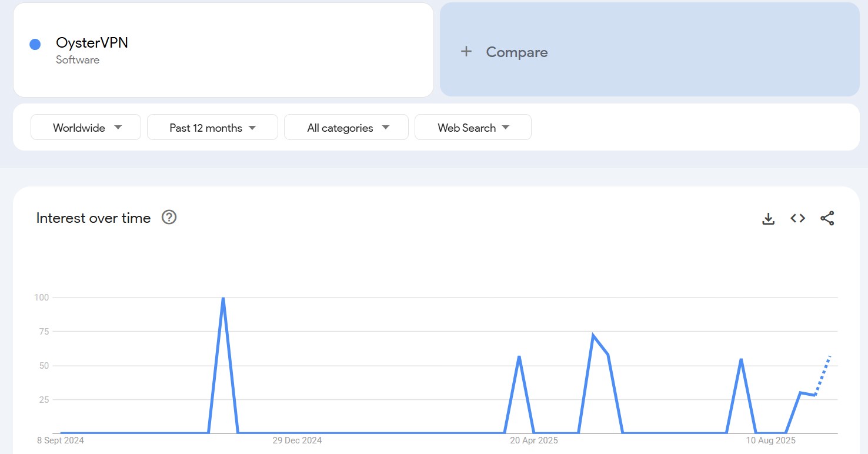The width and height of the screenshot is (868, 454).
Task: Share the Interest over time chart
Action: point(827,218)
